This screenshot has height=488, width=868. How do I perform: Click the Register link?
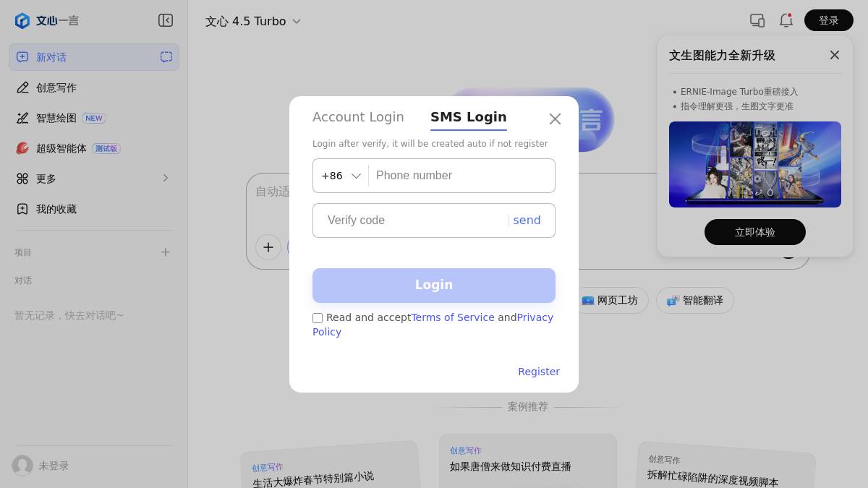point(539,372)
